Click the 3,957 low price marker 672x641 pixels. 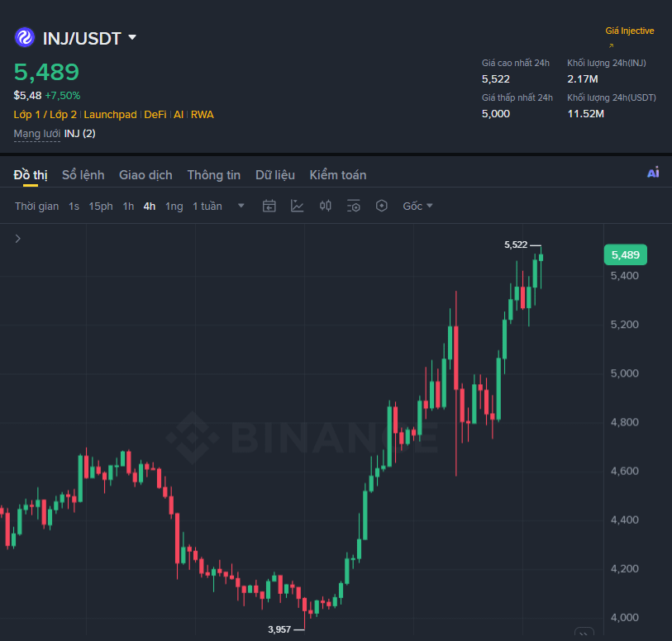point(279,629)
